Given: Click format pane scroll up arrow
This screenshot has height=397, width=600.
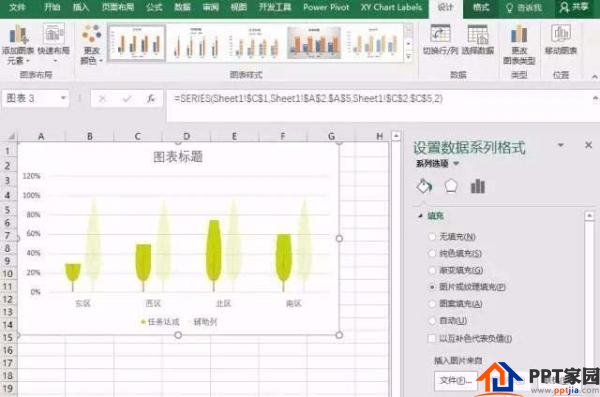Looking at the screenshot, I should (589, 216).
